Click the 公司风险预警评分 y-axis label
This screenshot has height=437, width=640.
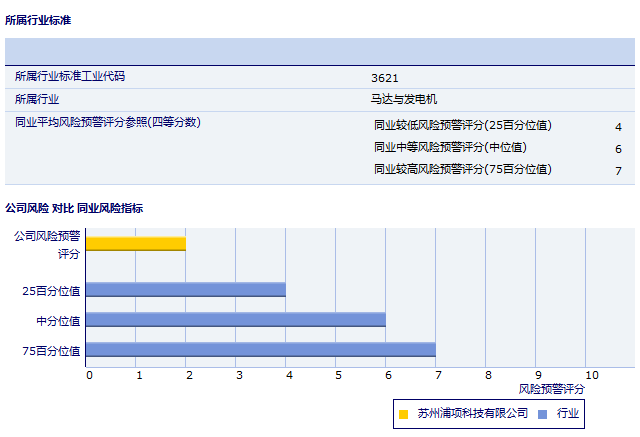pyautogui.click(x=47, y=244)
